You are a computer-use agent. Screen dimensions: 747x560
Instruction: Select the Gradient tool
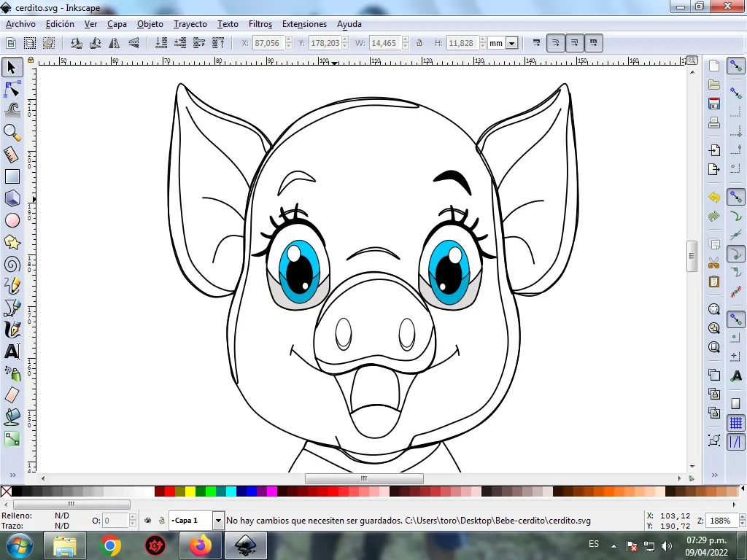(x=12, y=438)
